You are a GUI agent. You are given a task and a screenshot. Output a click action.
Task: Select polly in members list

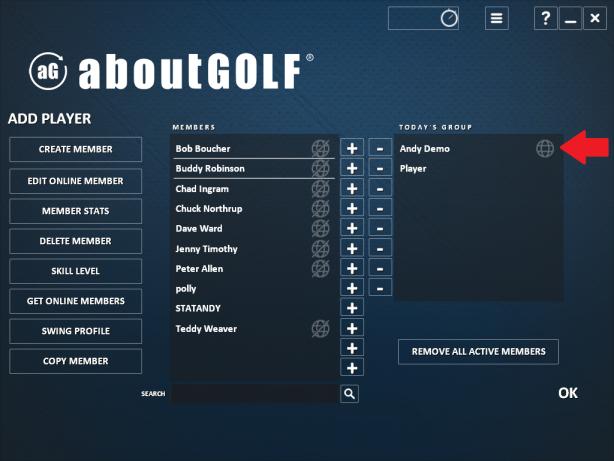coord(254,288)
